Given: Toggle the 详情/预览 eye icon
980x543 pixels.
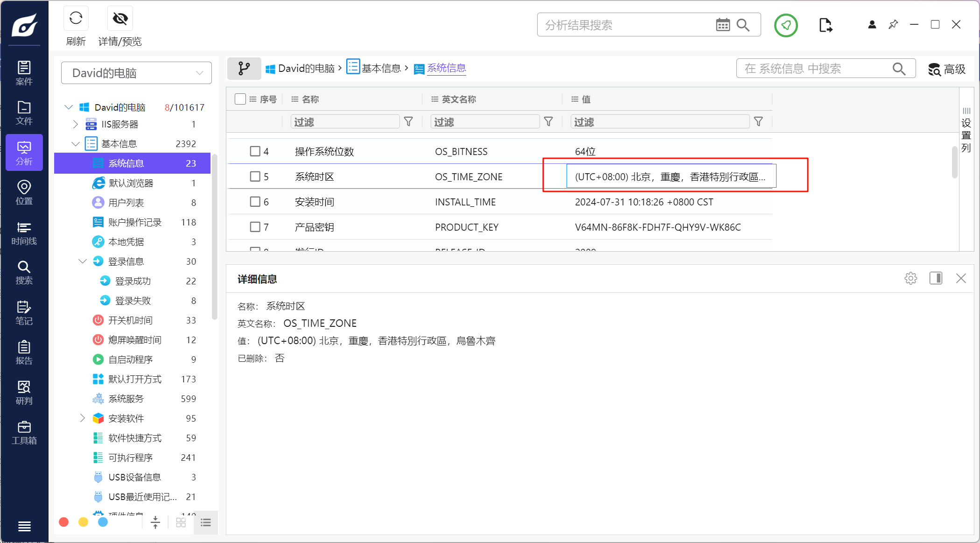Looking at the screenshot, I should [x=120, y=18].
